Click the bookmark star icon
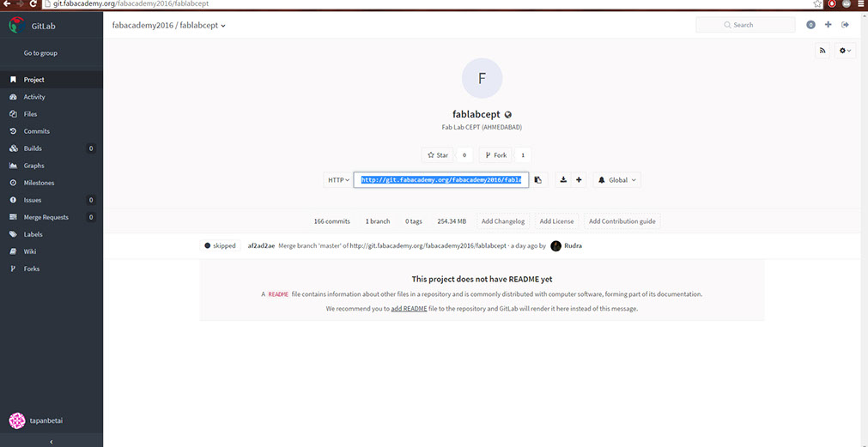 click(817, 3)
